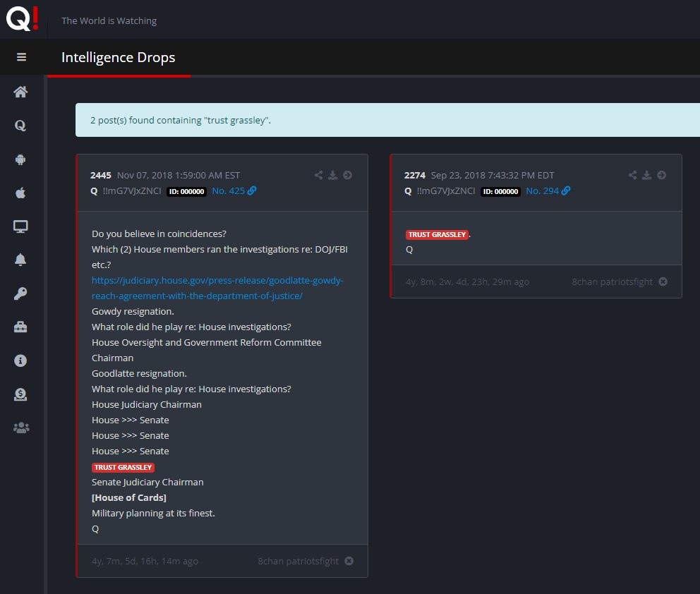Follow link No. 425

[x=234, y=191]
